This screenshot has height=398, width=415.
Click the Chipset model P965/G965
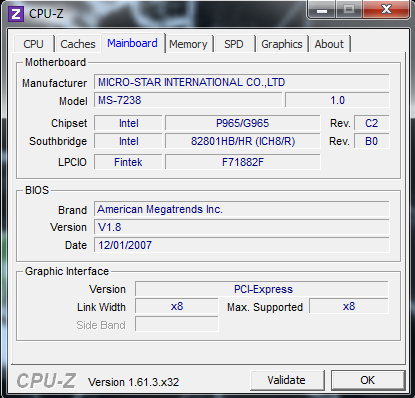(x=243, y=123)
